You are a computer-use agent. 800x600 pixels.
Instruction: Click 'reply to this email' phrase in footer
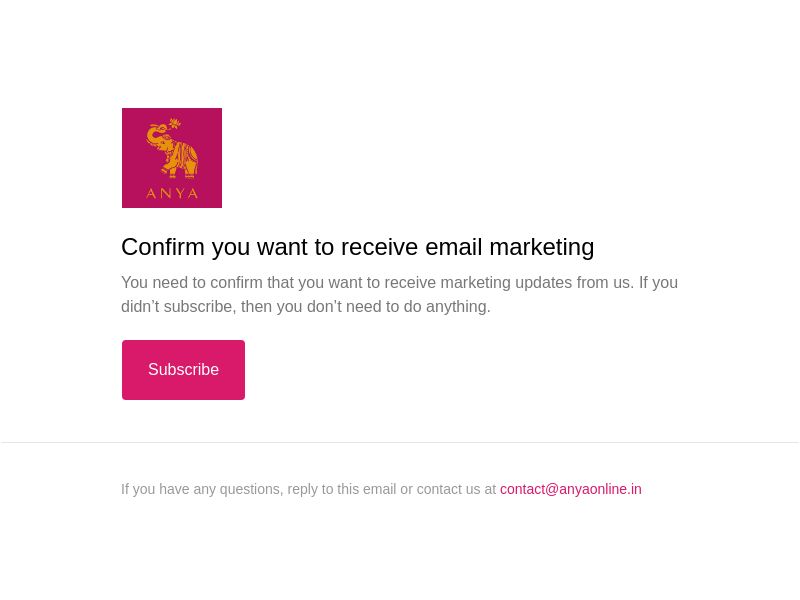click(x=341, y=489)
